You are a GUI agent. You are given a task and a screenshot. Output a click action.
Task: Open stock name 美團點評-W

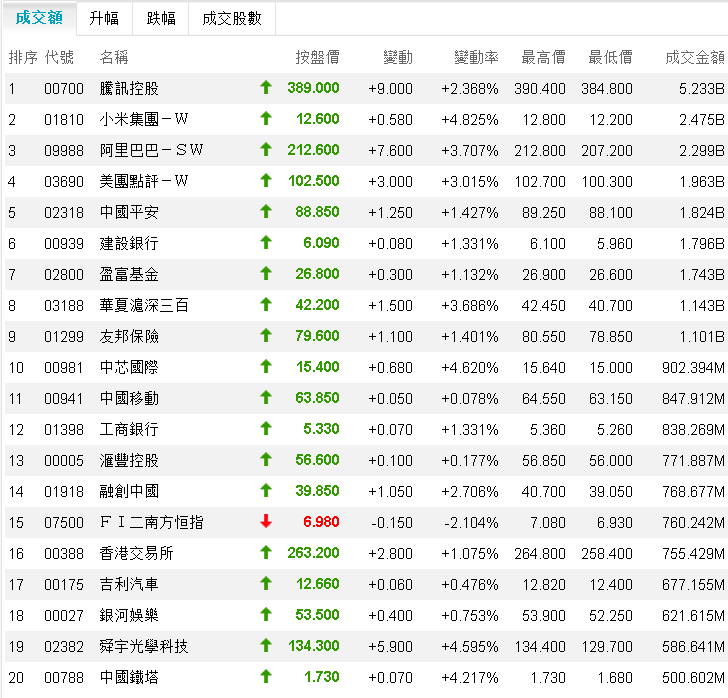coord(144,181)
